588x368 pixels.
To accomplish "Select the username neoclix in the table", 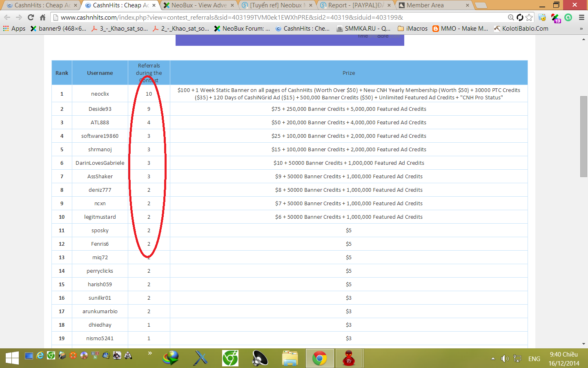I will tap(100, 94).
